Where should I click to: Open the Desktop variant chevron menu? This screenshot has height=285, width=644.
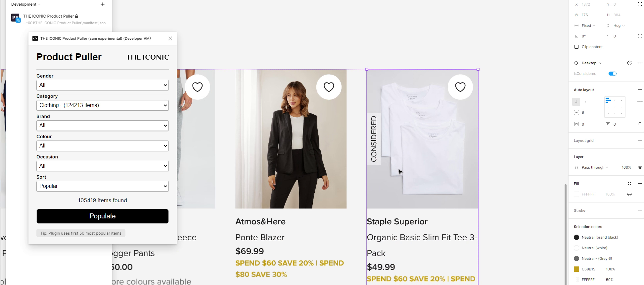point(600,63)
